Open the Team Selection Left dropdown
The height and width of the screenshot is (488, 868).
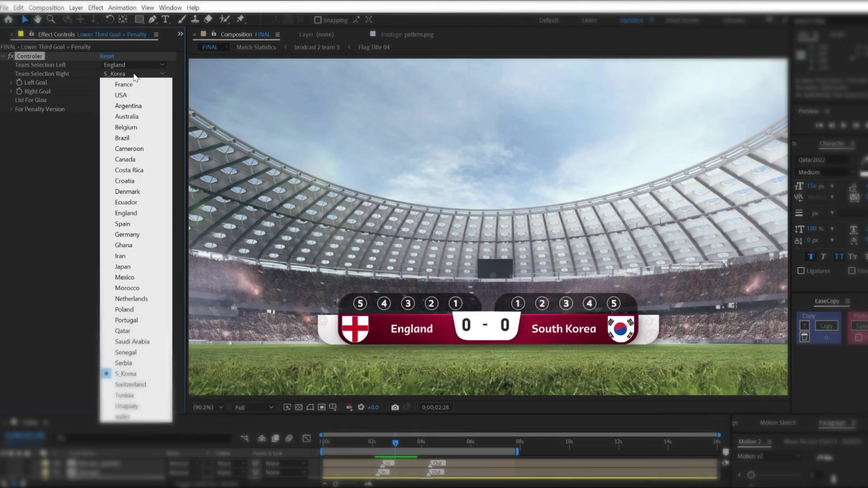[x=134, y=65]
